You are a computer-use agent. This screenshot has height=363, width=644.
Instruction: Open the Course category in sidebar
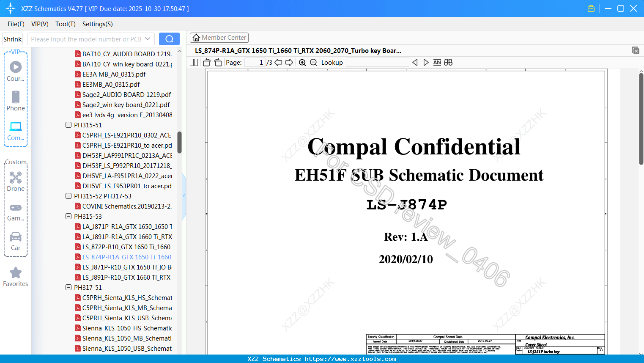16,71
